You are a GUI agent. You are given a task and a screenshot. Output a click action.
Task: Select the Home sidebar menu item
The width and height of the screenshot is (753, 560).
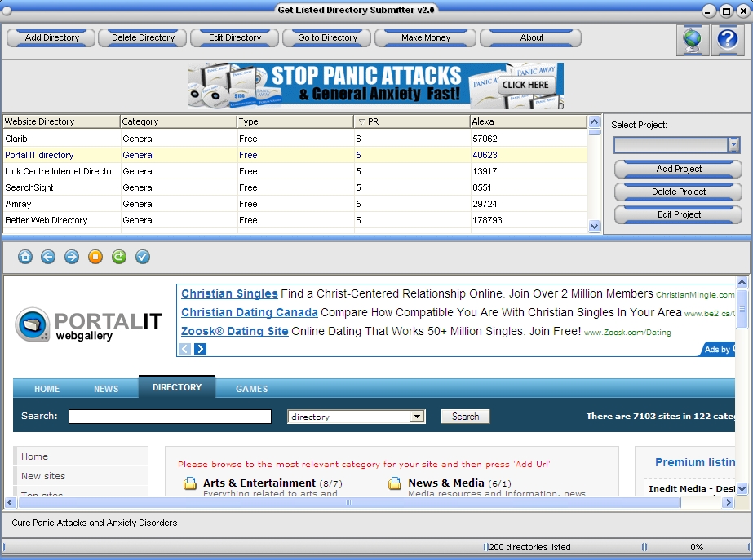[x=81, y=456]
